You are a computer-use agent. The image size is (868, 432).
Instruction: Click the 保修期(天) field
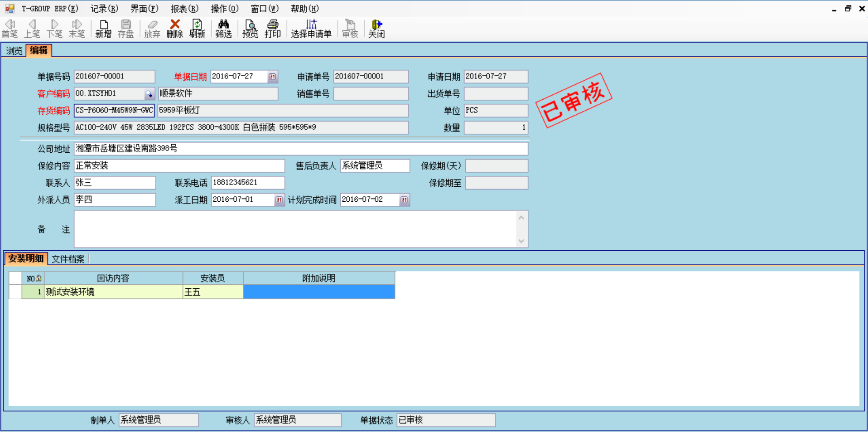click(497, 166)
